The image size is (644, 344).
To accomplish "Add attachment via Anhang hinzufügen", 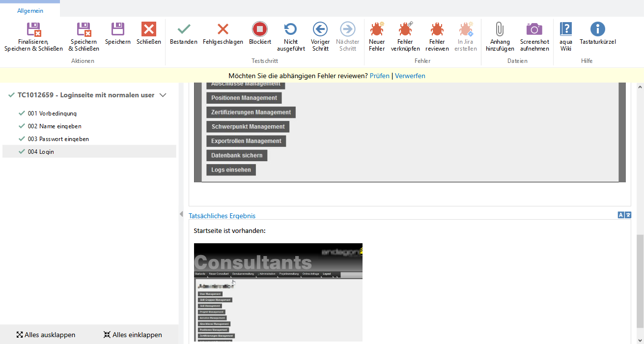I will (500, 30).
